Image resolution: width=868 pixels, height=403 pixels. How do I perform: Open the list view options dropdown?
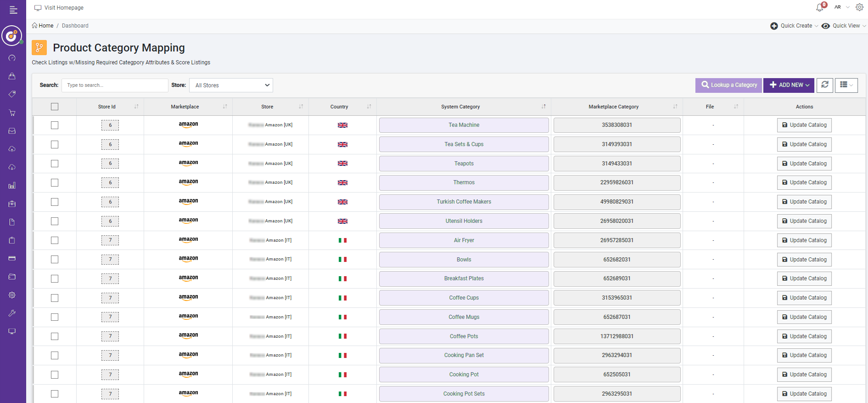point(846,85)
